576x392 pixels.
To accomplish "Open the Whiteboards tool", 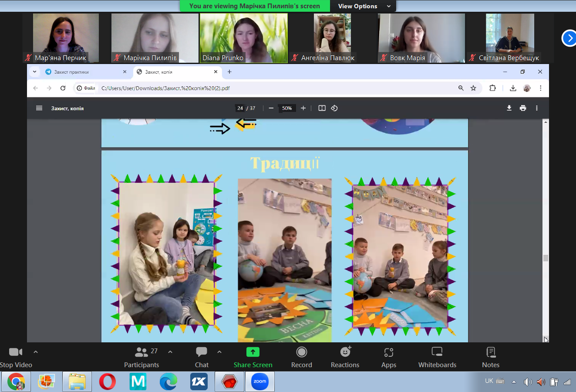I will [437, 352].
